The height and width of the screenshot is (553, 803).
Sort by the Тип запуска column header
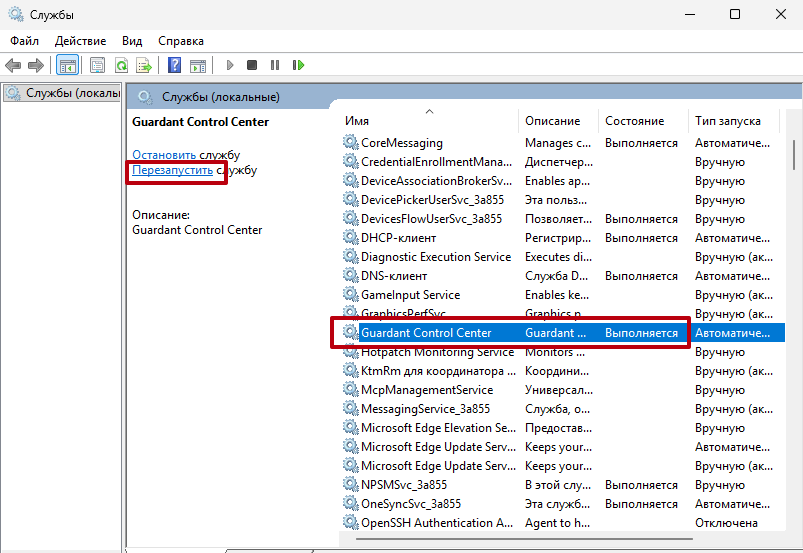click(727, 121)
